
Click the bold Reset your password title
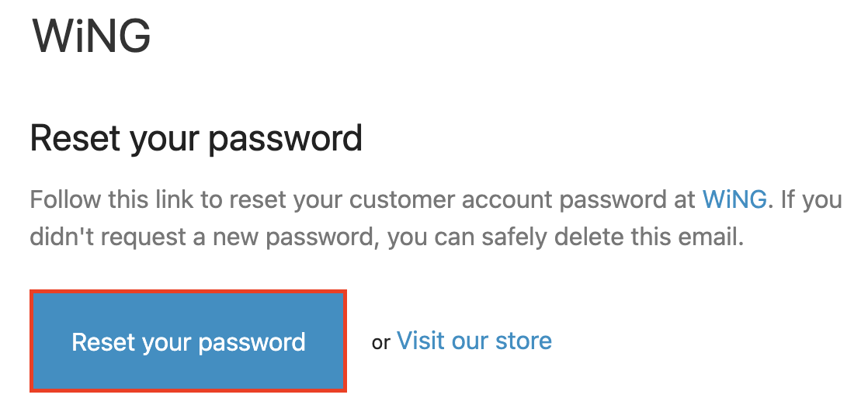click(x=196, y=138)
